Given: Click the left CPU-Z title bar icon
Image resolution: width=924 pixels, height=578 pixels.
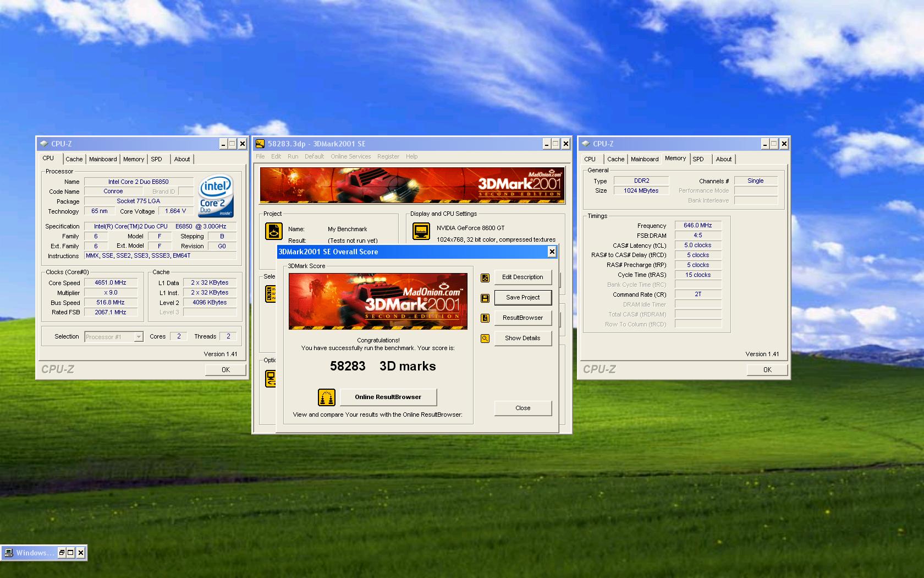Looking at the screenshot, I should [44, 144].
